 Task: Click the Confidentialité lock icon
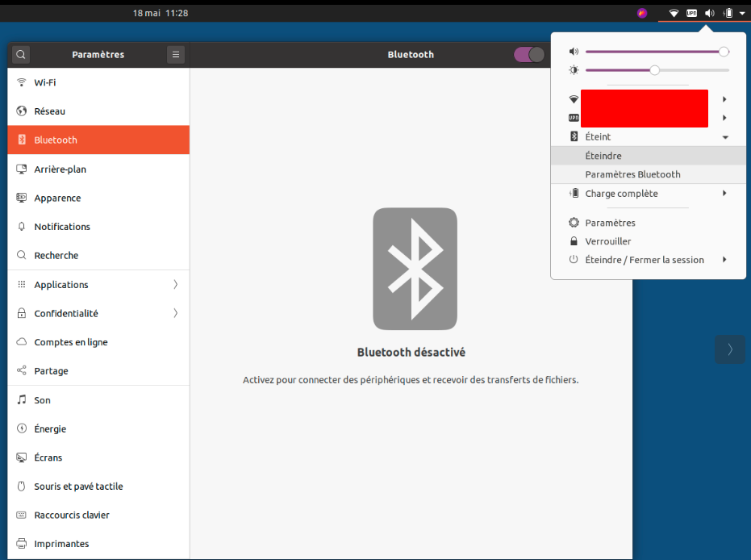point(22,313)
